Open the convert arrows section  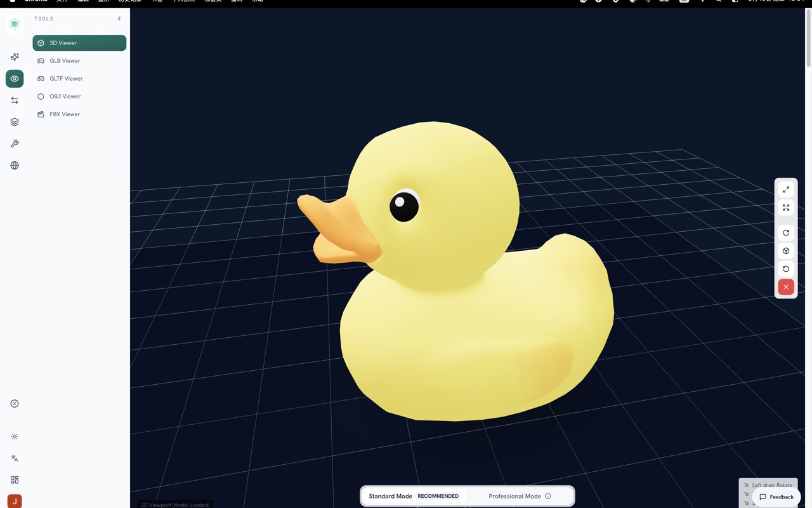point(15,100)
